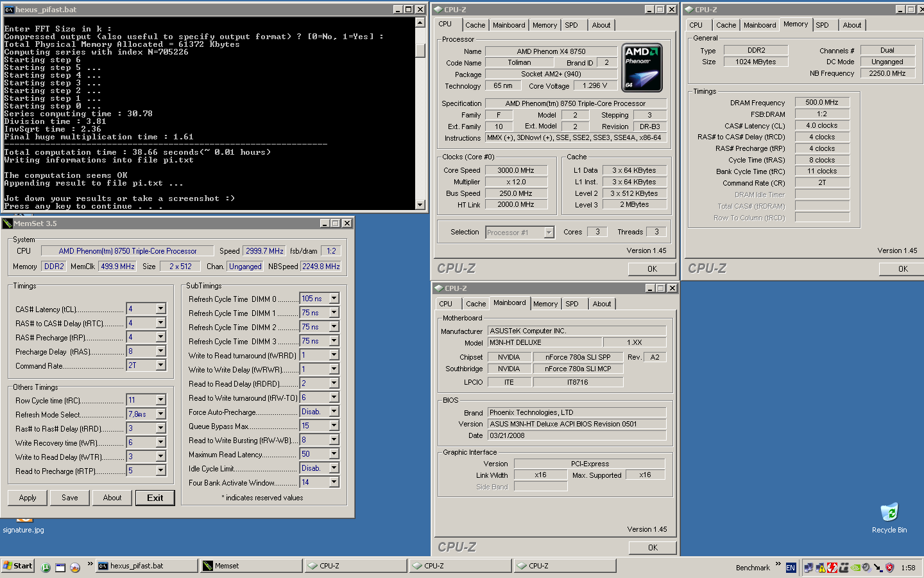The width and height of the screenshot is (924, 578).
Task: Click the third quick launch icon
Action: pyautogui.click(x=75, y=567)
